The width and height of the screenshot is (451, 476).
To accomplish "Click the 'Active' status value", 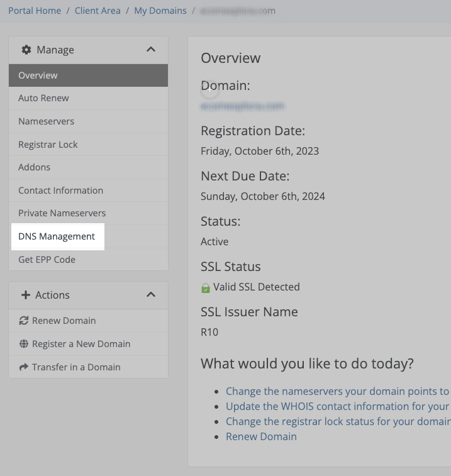I will pos(214,241).
